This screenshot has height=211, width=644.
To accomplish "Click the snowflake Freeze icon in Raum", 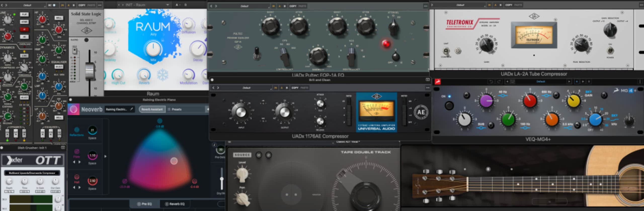I will coord(163,75).
